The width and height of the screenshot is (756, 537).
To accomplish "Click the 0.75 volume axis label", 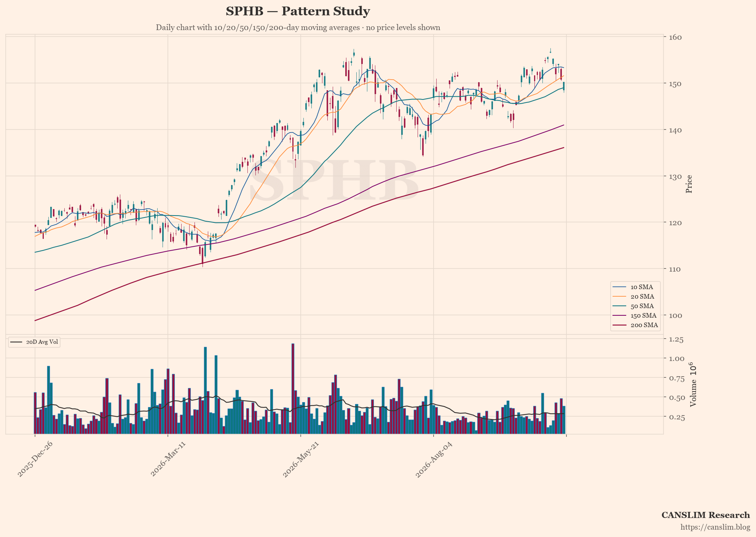I will click(x=676, y=379).
